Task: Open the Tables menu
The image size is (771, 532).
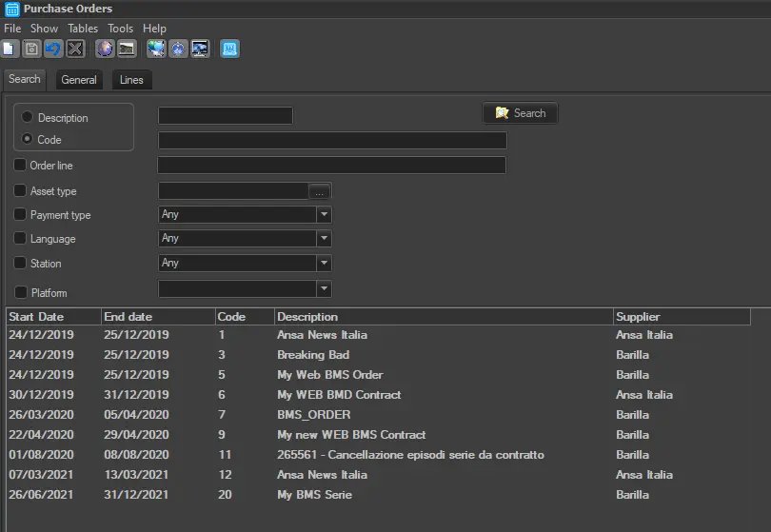Action: point(82,29)
